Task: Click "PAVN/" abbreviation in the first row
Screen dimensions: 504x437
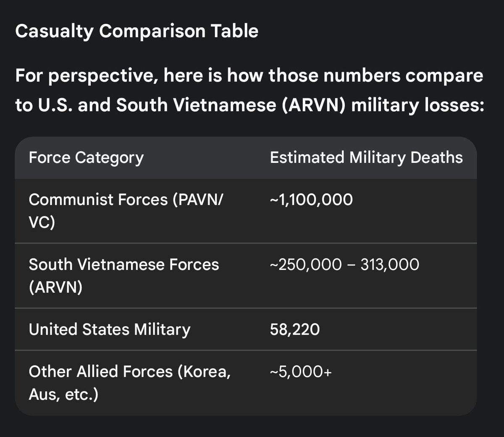Action: [x=198, y=199]
